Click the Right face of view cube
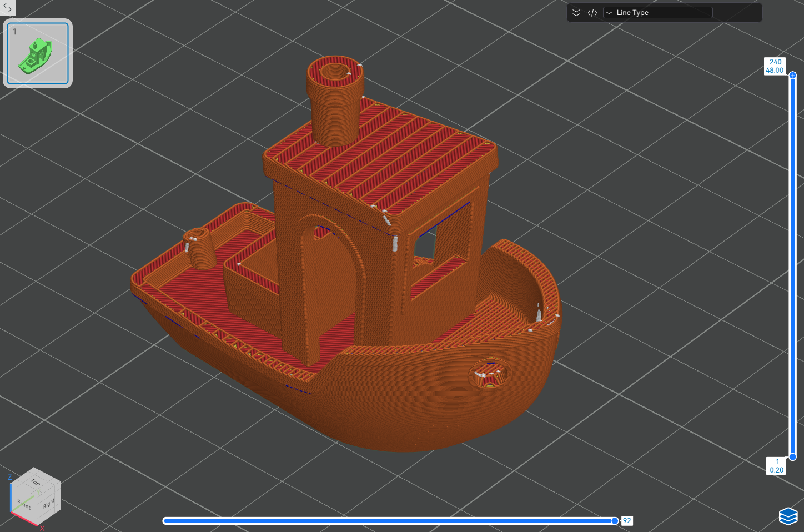 pyautogui.click(x=49, y=503)
